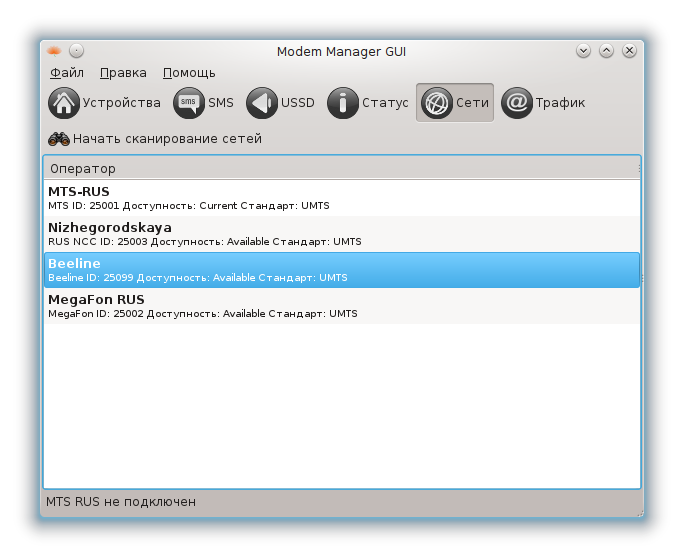This screenshot has height=557, width=684.
Task: Click the USSD toolbar label
Action: coord(298,103)
